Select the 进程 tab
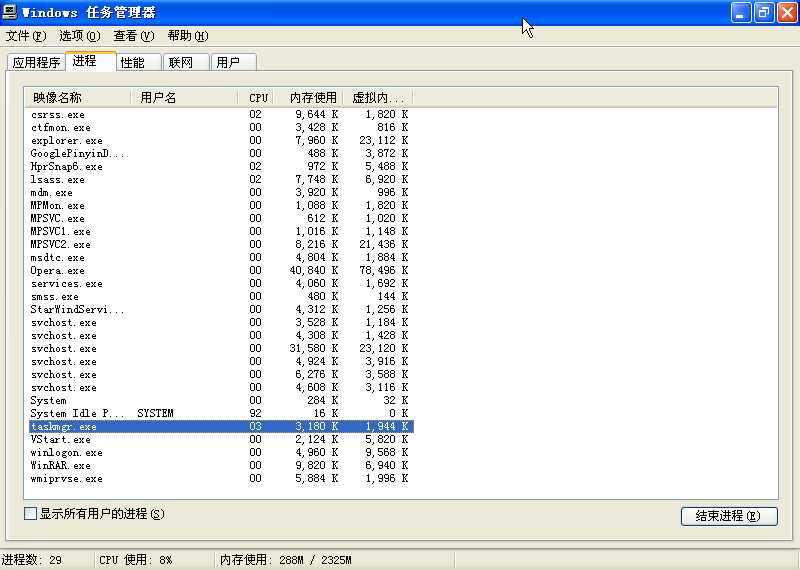Viewport: 800px width, 570px height. (x=91, y=61)
